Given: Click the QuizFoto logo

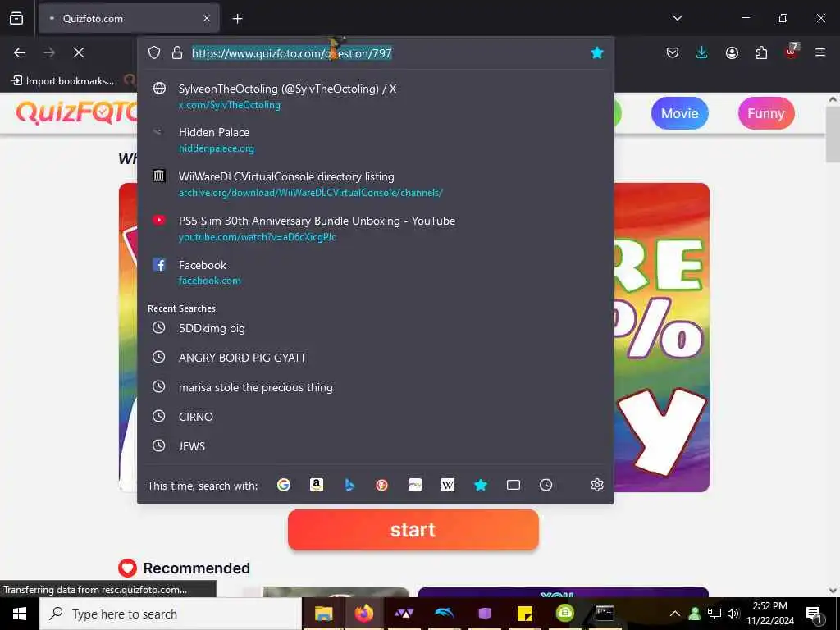Looking at the screenshot, I should click(76, 112).
